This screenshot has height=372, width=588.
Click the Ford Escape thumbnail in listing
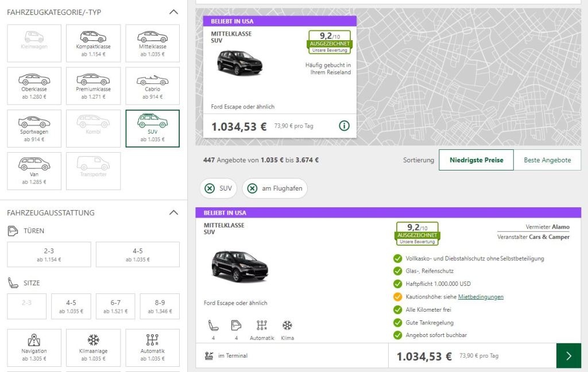pos(239,266)
